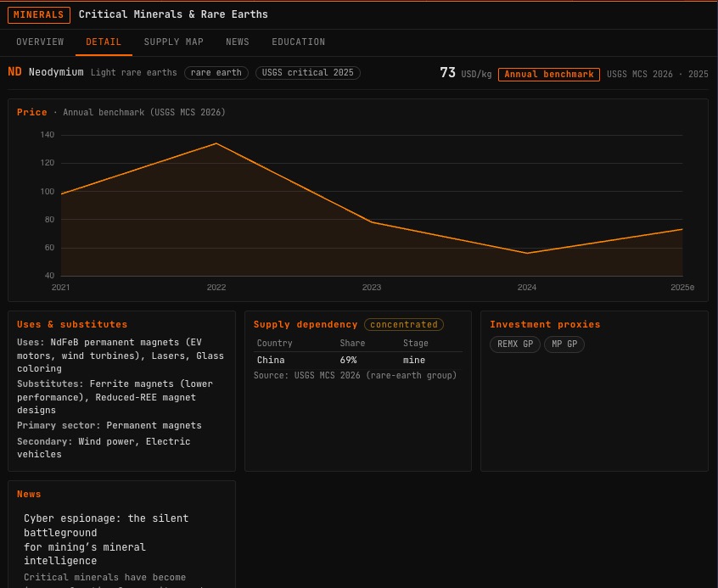Viewport: 718px width, 588px height.
Task: Click the 2024 low point on chart
Action: pyautogui.click(x=527, y=253)
